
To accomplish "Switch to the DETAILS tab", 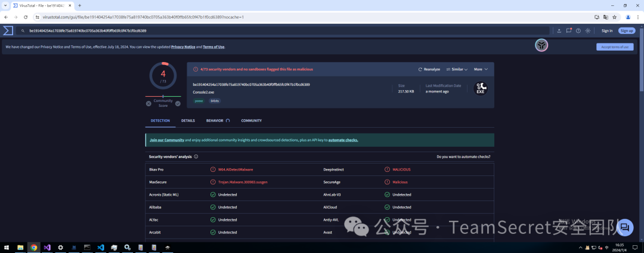I will [188, 121].
